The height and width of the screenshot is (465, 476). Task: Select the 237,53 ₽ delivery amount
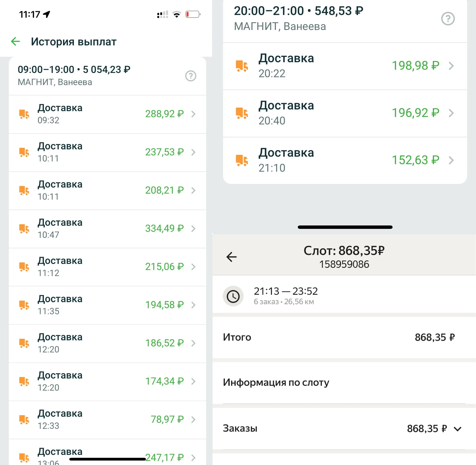(164, 152)
